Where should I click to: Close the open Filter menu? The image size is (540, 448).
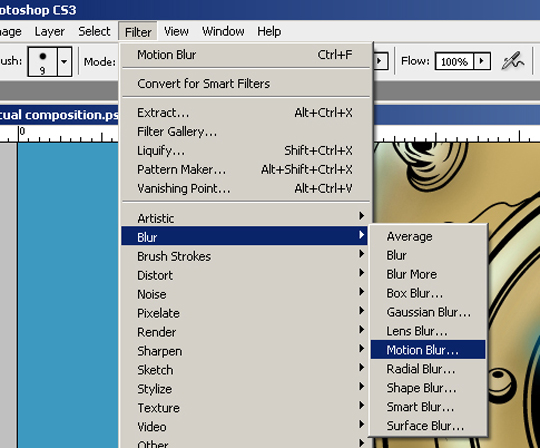[138, 32]
